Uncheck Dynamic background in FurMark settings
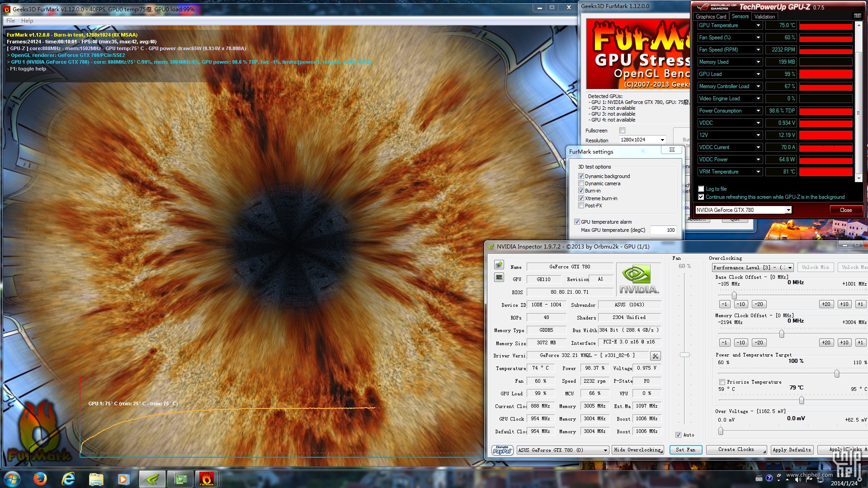This screenshot has width=868, height=488. (581, 176)
